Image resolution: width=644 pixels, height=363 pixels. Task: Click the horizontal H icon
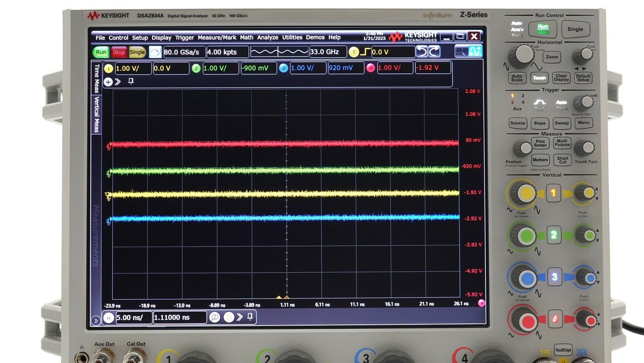click(x=108, y=318)
